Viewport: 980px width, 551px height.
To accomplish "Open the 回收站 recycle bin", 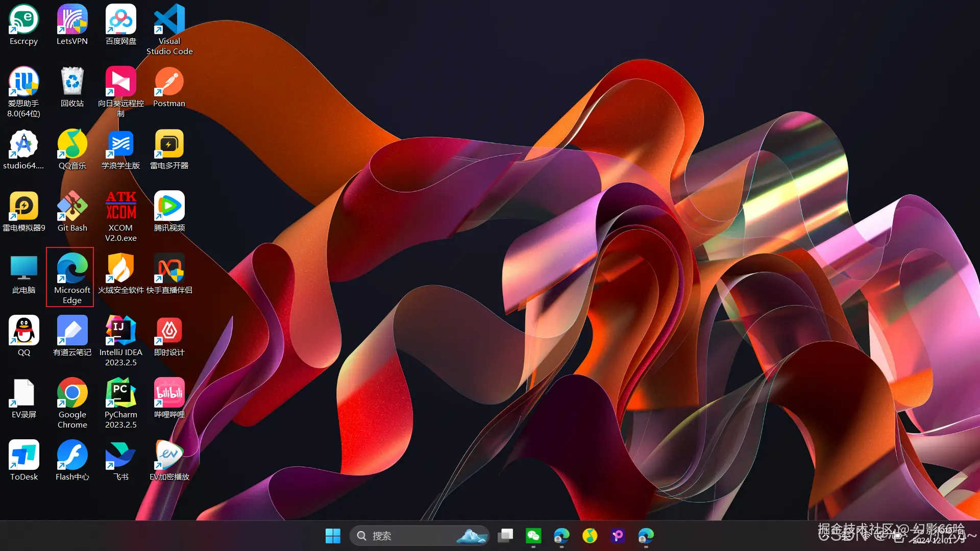I will tap(72, 83).
